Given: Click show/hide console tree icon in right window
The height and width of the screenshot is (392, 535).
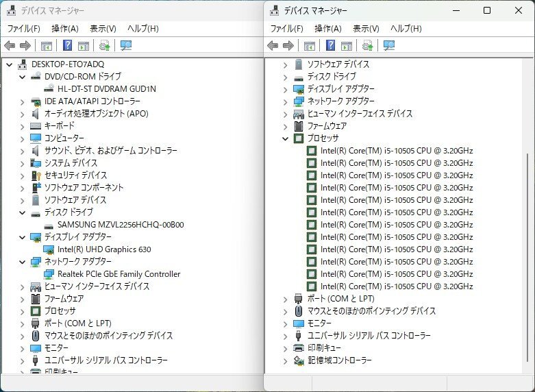Looking at the screenshot, I should pyautogui.click(x=309, y=45).
